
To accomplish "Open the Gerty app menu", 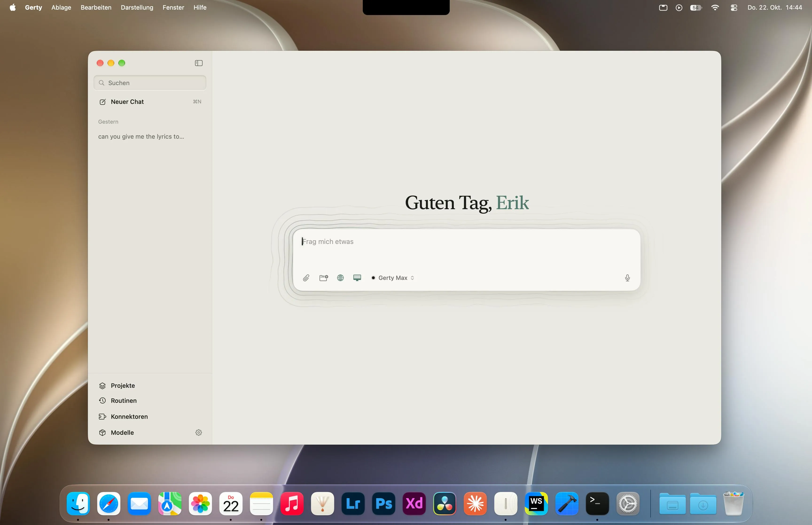I will tap(33, 8).
